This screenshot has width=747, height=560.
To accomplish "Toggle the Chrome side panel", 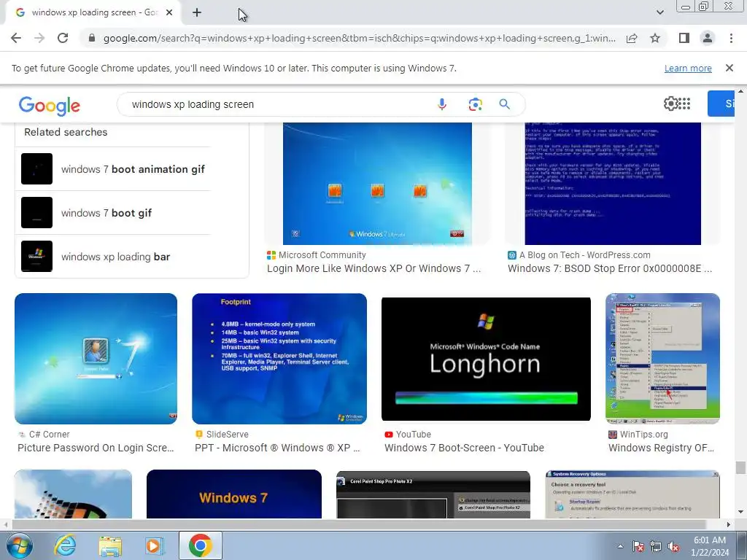I will point(684,38).
